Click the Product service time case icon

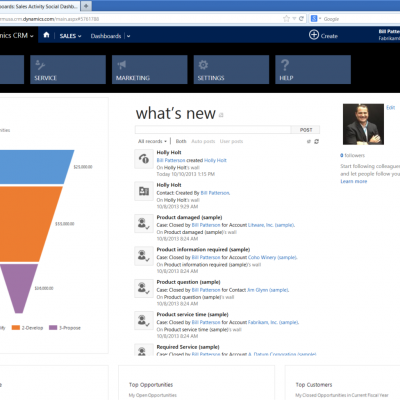(x=144, y=320)
